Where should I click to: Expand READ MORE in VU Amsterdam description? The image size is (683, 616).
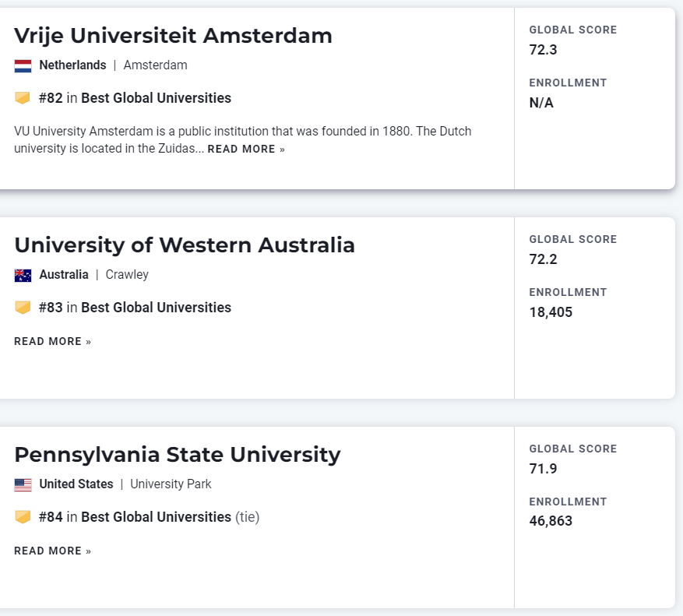tap(246, 149)
